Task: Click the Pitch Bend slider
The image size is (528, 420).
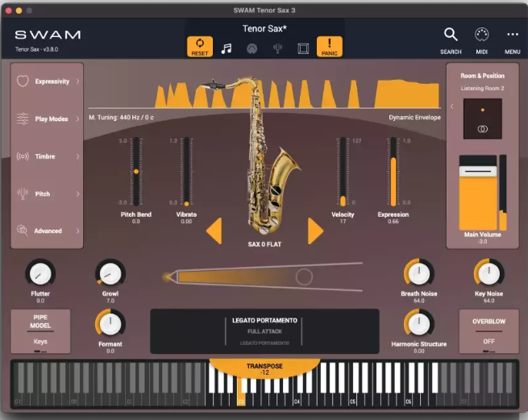Action: [x=136, y=172]
